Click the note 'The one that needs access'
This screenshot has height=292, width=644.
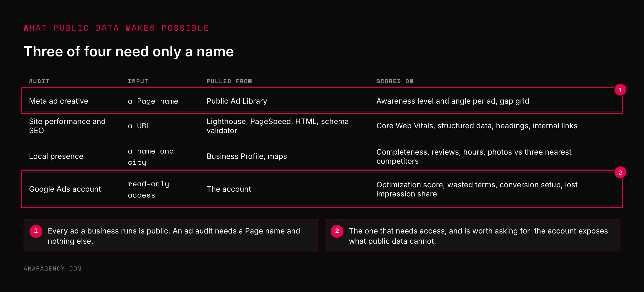coord(473,236)
